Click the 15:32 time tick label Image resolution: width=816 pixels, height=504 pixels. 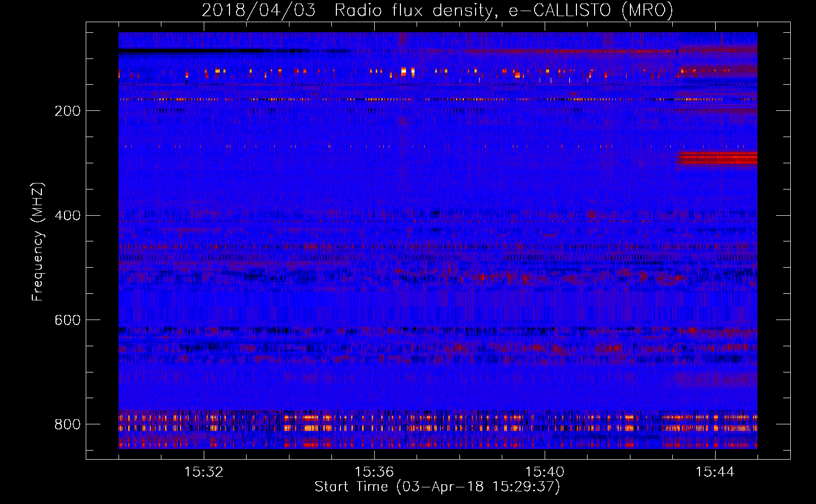click(x=204, y=472)
